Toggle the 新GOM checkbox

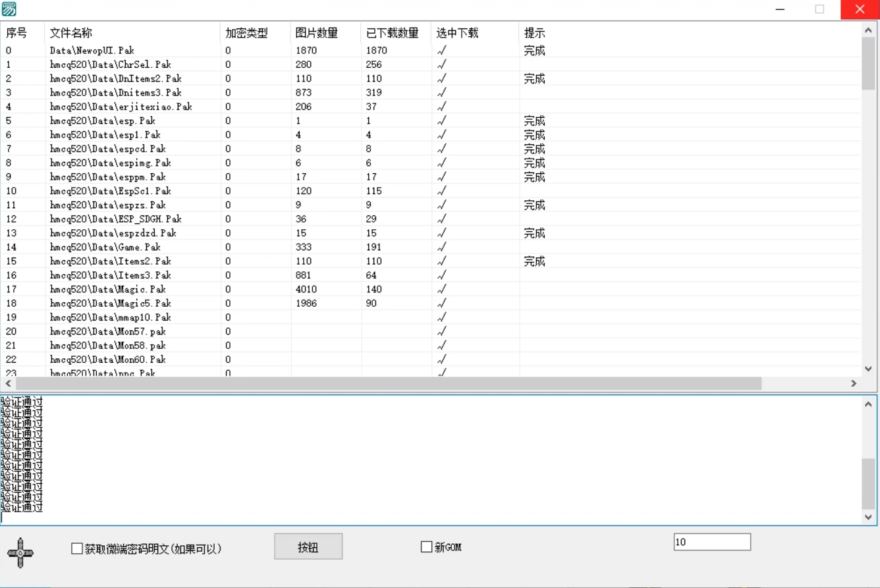pos(426,547)
